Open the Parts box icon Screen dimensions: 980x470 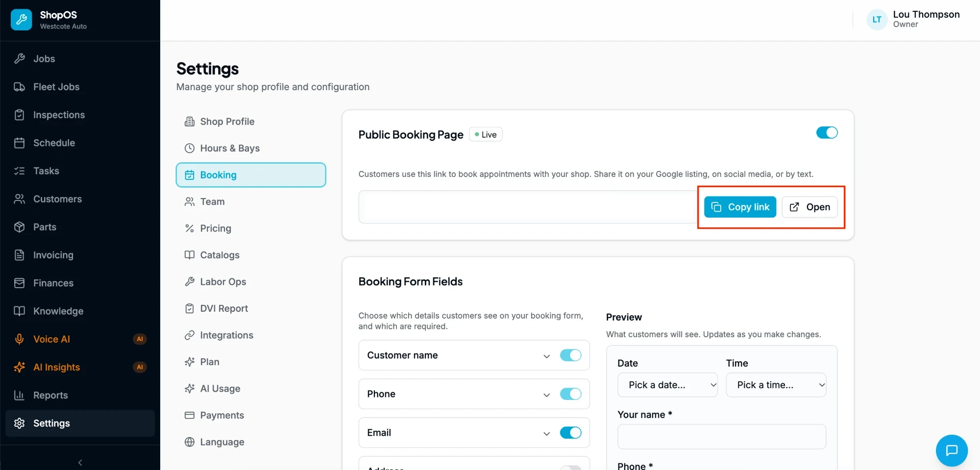pyautogui.click(x=20, y=227)
